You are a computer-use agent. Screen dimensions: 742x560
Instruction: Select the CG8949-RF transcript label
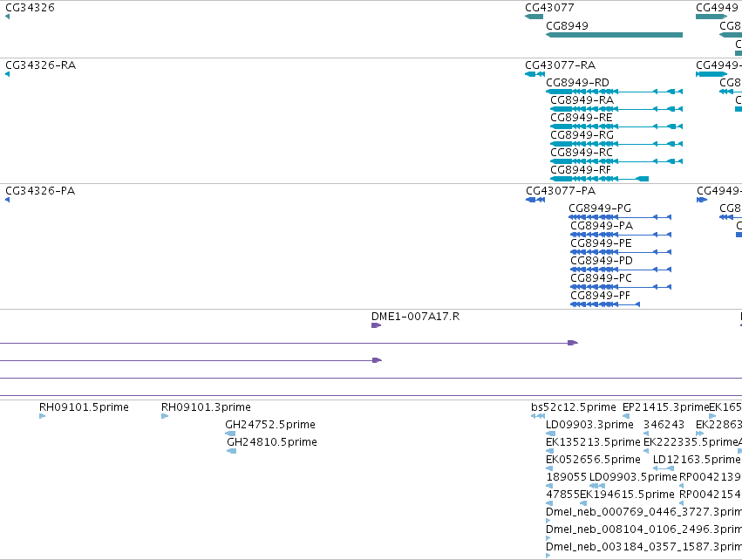581,169
